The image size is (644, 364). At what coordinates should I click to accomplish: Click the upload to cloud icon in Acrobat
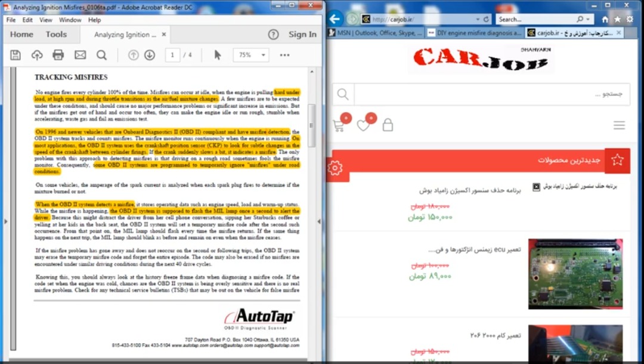coord(37,55)
